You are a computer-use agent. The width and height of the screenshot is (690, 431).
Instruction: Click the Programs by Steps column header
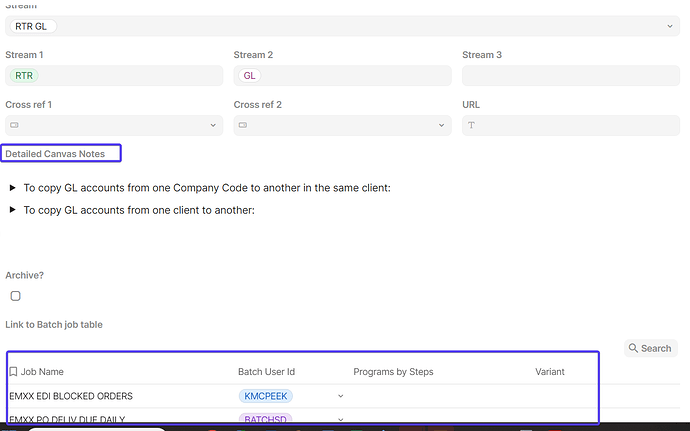(393, 372)
